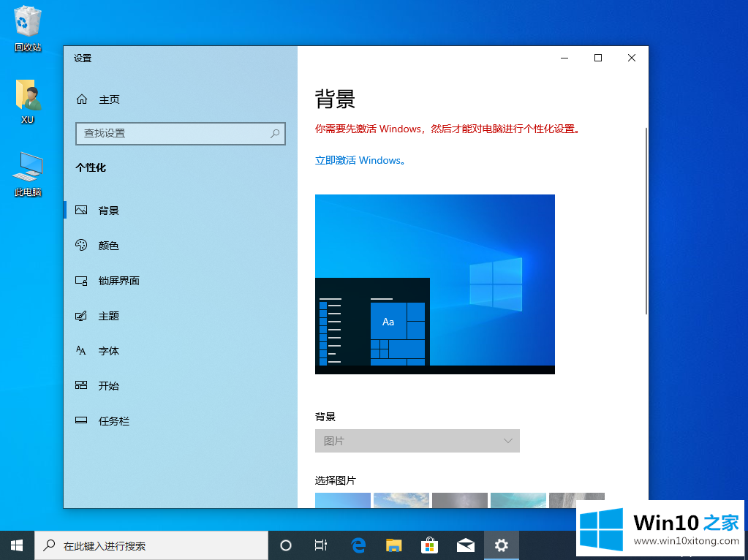Open Mail app from taskbar
Viewport: 748px width, 560px height.
[466, 545]
